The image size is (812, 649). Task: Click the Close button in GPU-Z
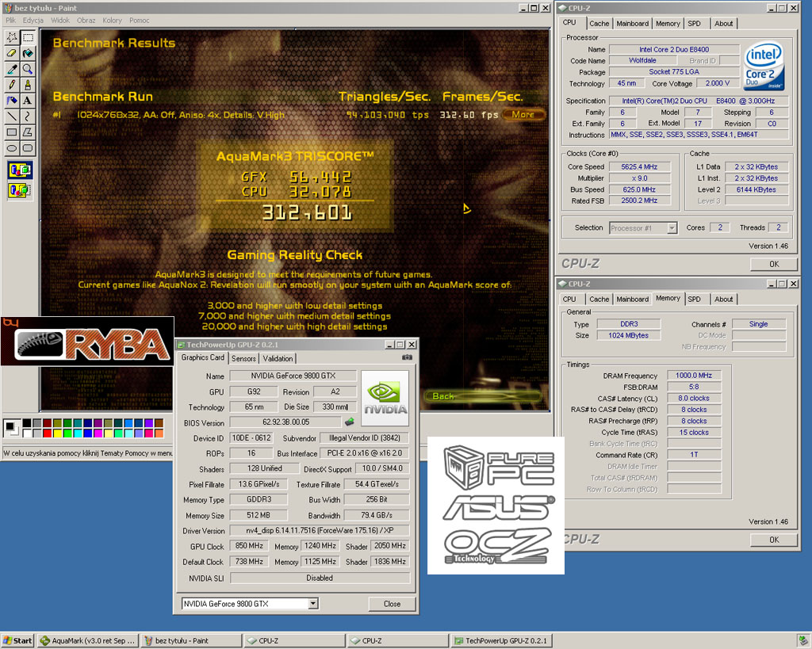coord(392,604)
